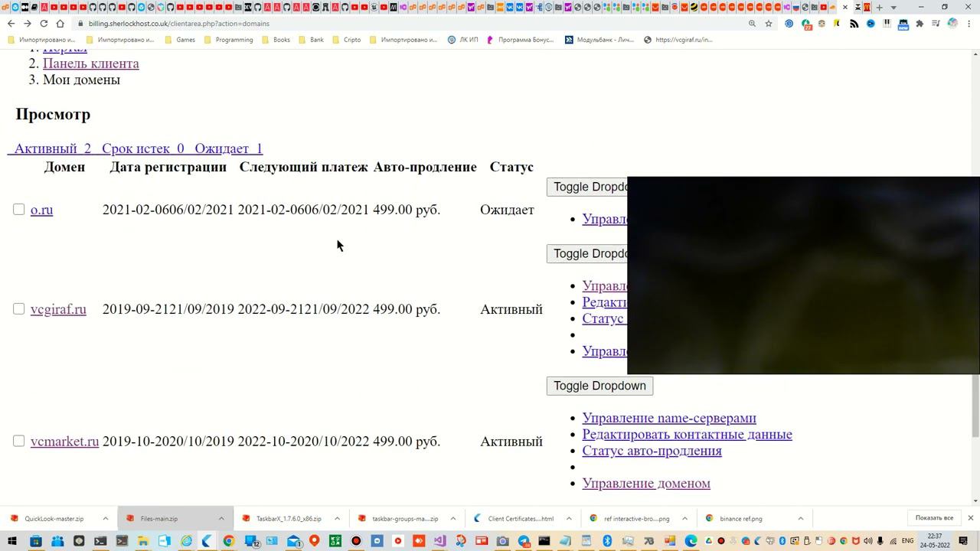Open the vcgiraf.ru domain link
The image size is (980, 551).
pyautogui.click(x=58, y=309)
